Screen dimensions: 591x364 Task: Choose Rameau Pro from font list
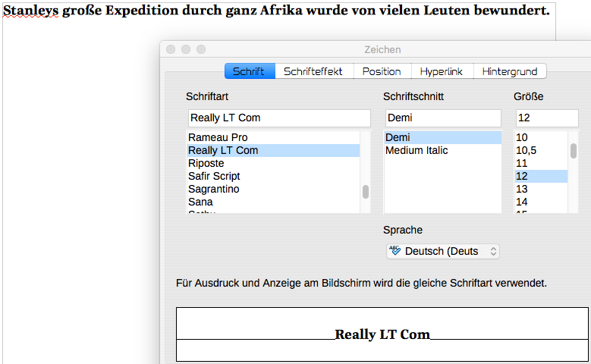[x=218, y=137]
